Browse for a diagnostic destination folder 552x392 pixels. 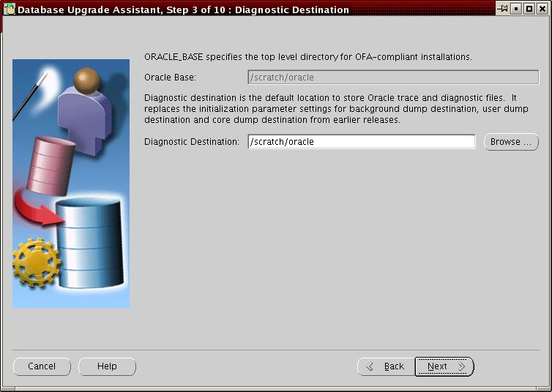[510, 142]
